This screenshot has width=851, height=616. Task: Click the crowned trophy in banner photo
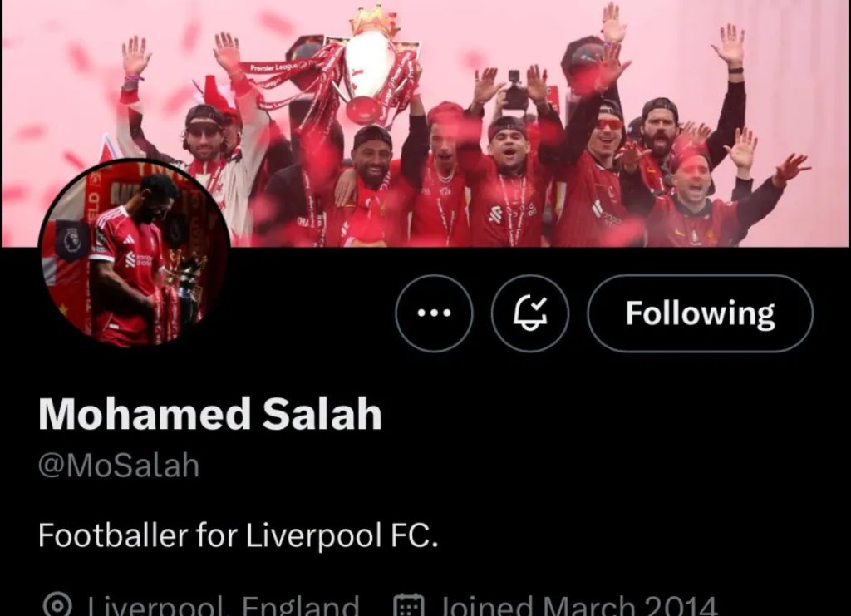[x=372, y=64]
